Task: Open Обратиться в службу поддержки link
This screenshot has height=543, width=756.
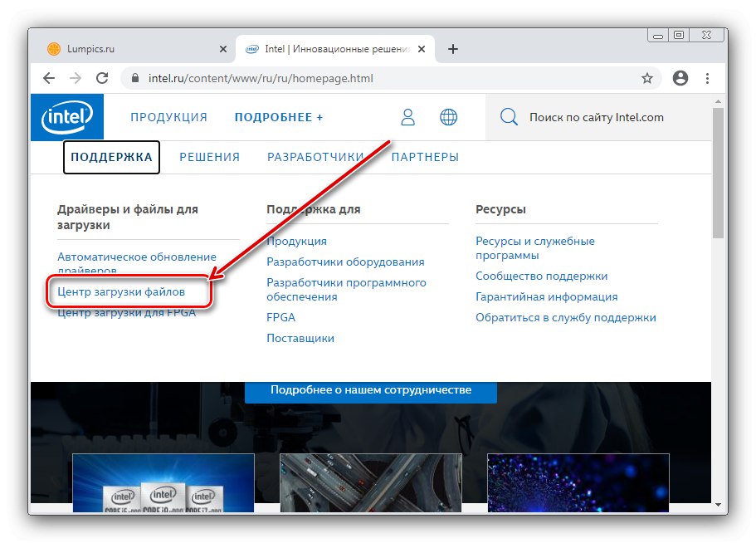Action: 566,317
